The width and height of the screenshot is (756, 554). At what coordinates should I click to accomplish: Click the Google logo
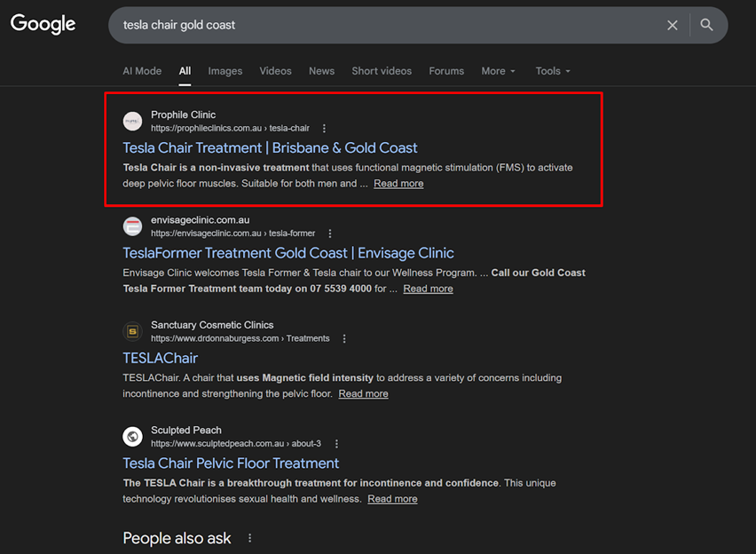tap(43, 25)
